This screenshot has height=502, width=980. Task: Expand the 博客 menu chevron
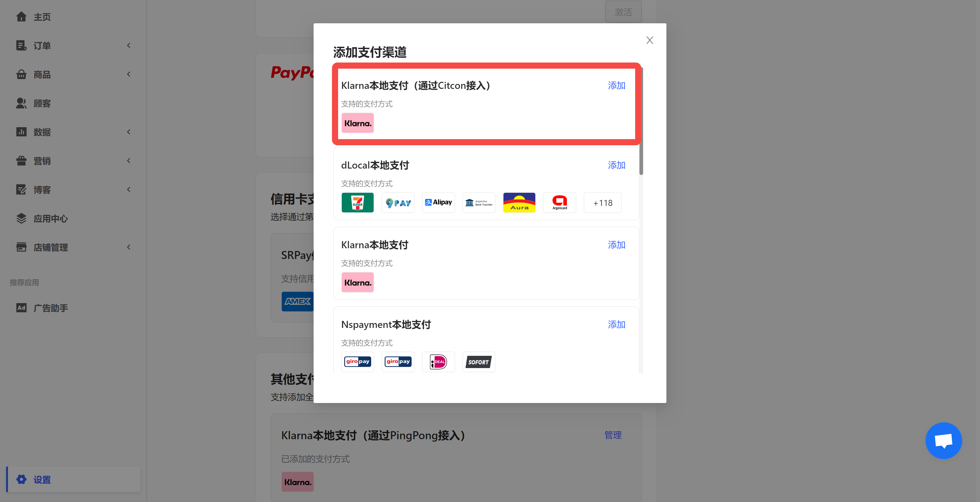click(129, 189)
